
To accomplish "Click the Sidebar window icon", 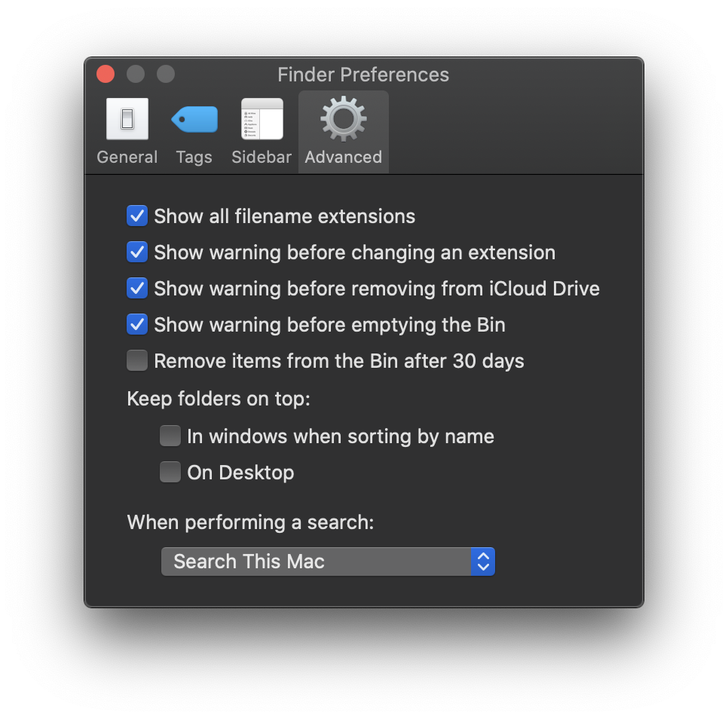I will 262,119.
